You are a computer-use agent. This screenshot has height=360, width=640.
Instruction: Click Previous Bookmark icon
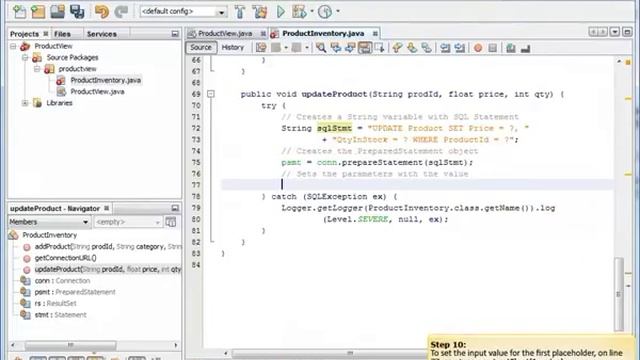[x=397, y=48]
